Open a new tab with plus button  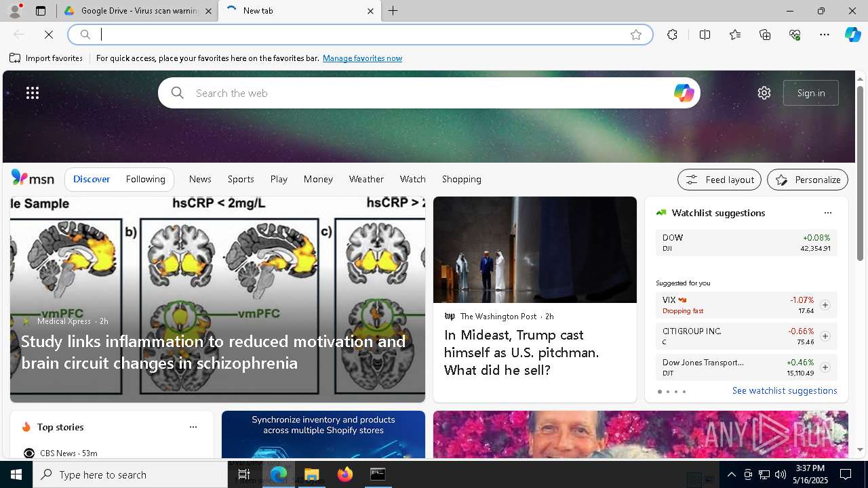[393, 11]
